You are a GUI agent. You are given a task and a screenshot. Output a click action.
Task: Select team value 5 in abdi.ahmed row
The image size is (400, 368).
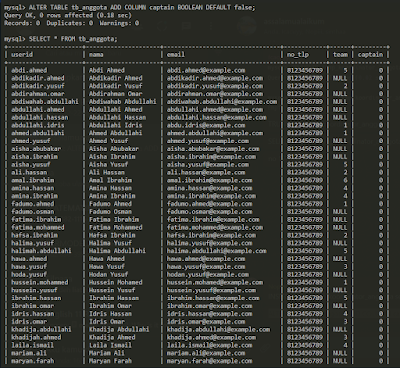[345, 70]
